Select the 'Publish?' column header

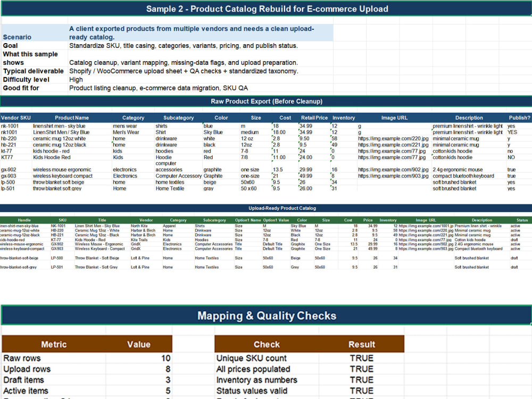(519, 118)
